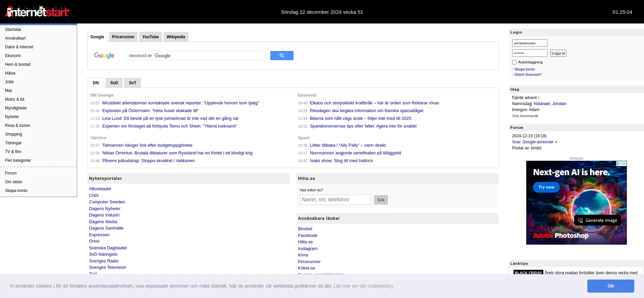Open the Internetstart logo home link
Screen dimensions: 644x298
pyautogui.click(x=37, y=12)
